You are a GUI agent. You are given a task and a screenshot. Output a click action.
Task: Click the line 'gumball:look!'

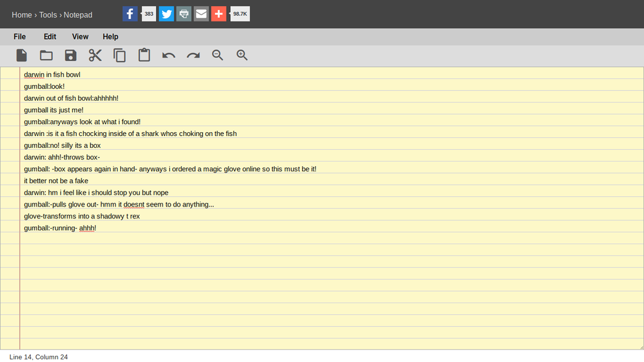45,86
